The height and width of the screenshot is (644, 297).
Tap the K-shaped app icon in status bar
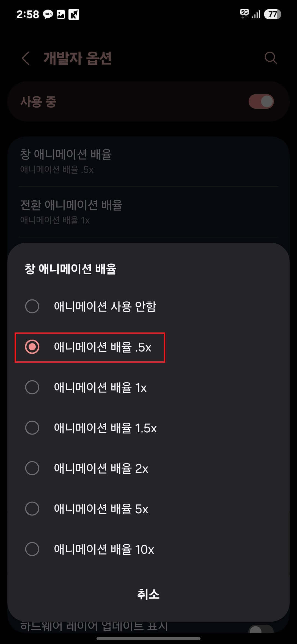point(74,14)
